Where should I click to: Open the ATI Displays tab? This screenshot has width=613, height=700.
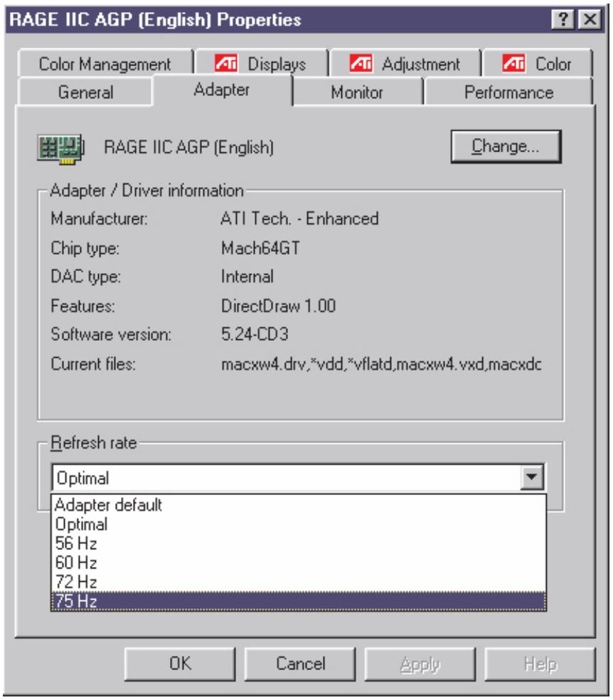(262, 64)
